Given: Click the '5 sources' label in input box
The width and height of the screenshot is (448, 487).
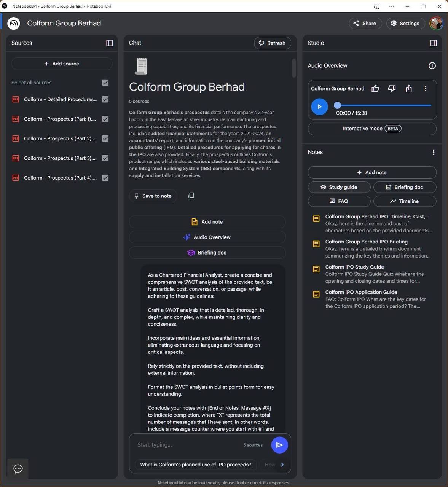Looking at the screenshot, I should tap(253, 445).
